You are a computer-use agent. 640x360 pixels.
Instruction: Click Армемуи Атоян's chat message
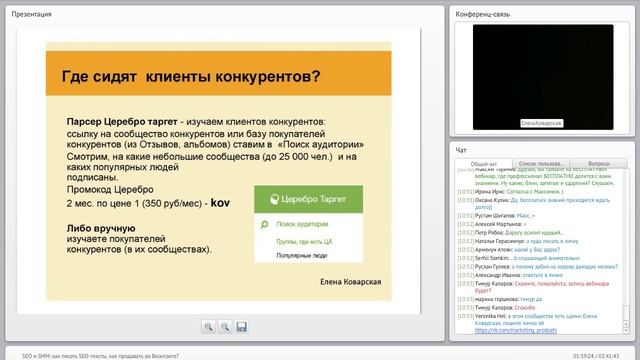(x=509, y=249)
